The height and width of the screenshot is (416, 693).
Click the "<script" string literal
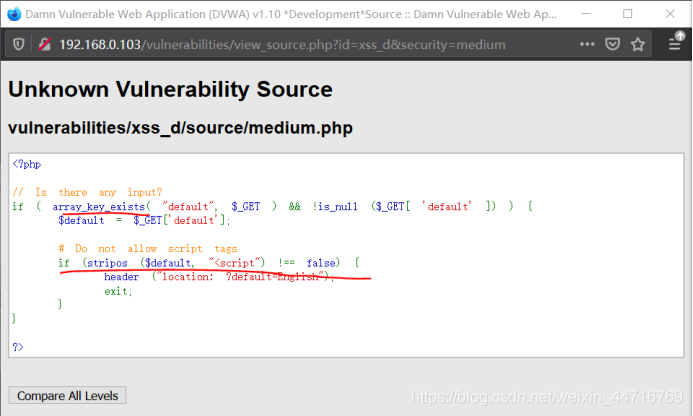click(x=234, y=263)
